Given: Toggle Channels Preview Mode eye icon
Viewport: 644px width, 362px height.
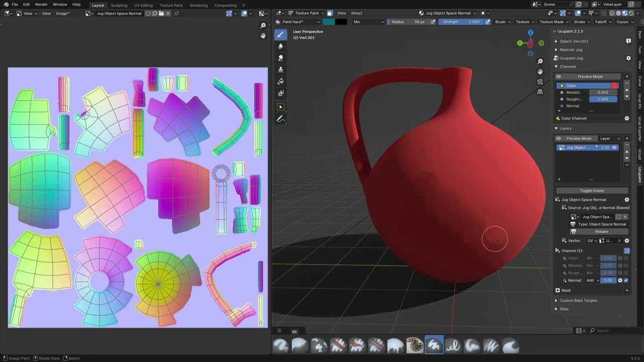Looking at the screenshot, I should coord(558,76).
